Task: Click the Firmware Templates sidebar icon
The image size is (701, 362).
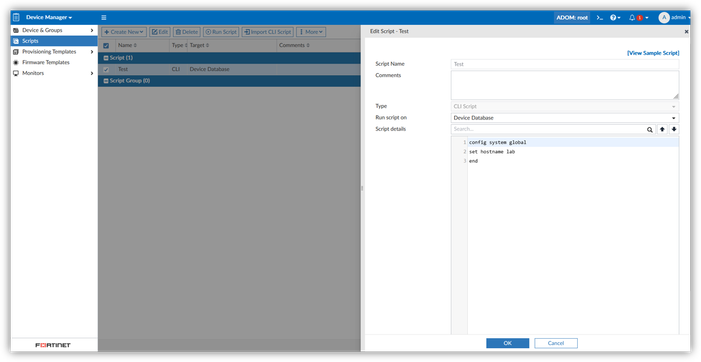Action: pos(17,63)
